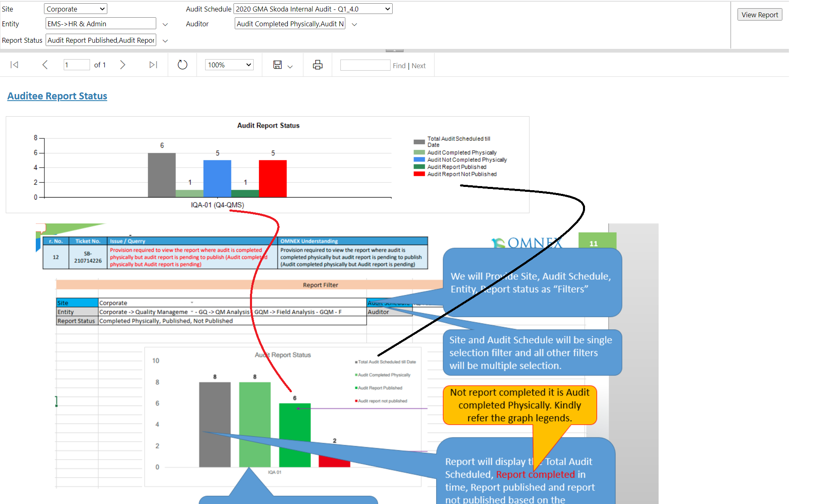The image size is (821, 504).
Task: Go to the next report page
Action: [123, 64]
